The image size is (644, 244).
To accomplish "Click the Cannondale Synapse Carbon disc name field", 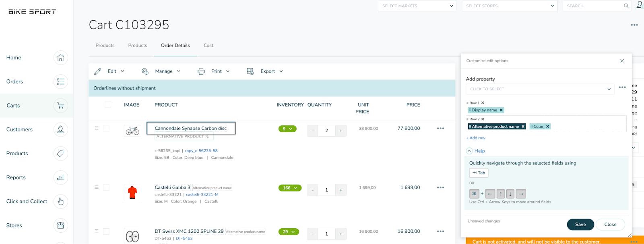I will (191, 128).
